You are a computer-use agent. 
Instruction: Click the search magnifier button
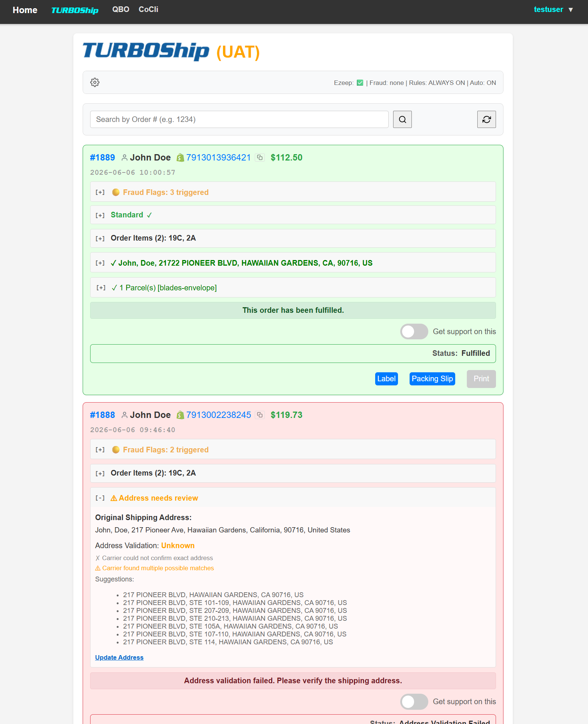[x=402, y=119]
